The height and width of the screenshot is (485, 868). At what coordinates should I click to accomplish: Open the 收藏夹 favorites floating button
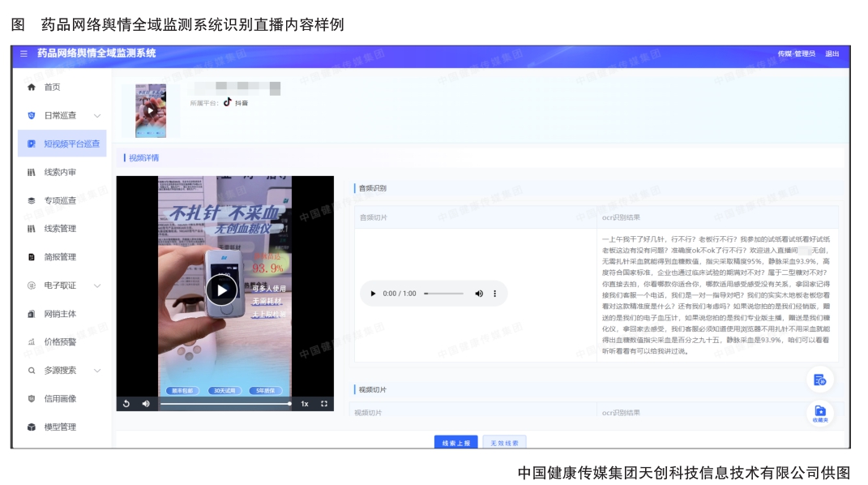click(819, 413)
